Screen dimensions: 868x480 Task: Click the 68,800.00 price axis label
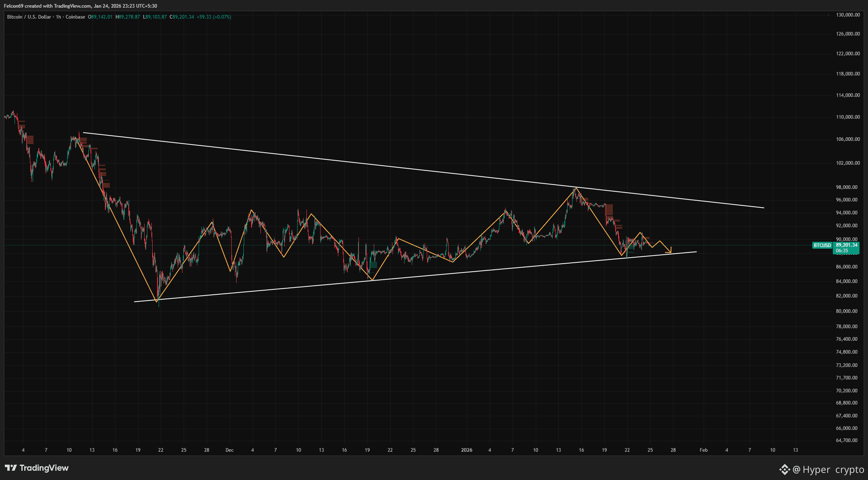[x=847, y=403]
